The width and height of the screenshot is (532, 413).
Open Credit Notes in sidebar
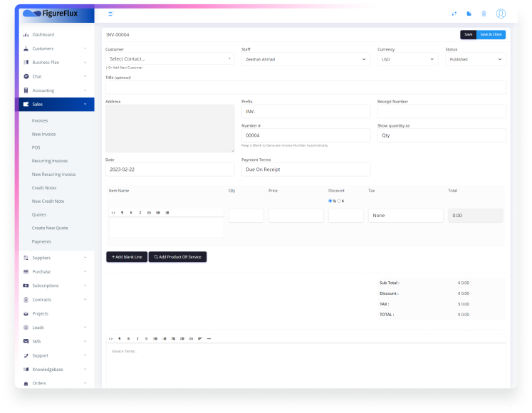44,188
